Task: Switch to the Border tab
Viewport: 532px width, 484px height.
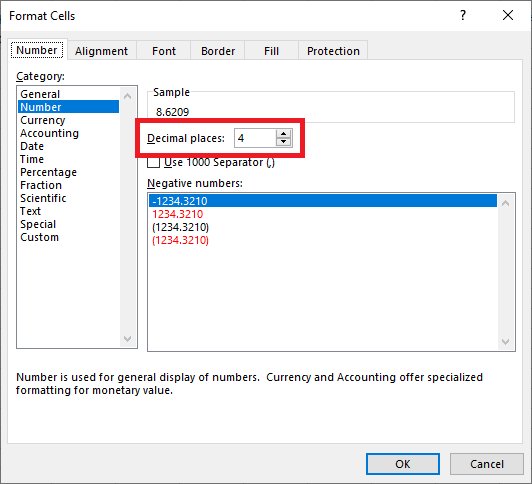Action: pos(218,51)
